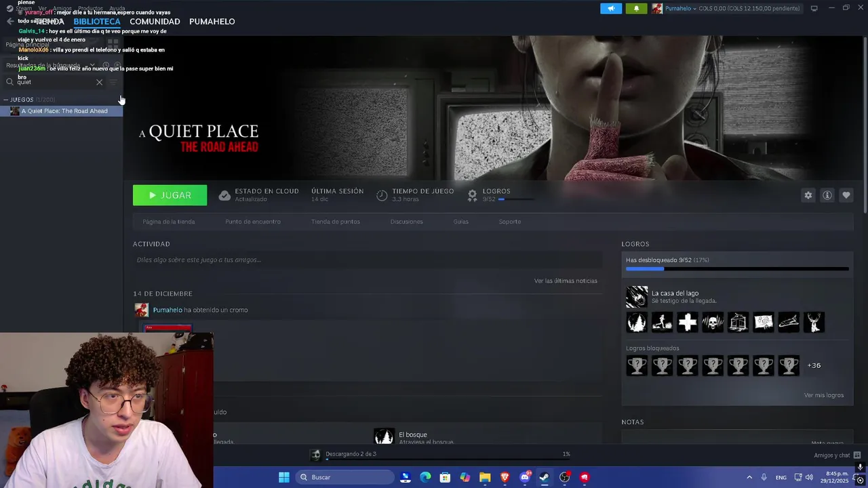Click the Steam announcements megaphone icon

coord(611,9)
